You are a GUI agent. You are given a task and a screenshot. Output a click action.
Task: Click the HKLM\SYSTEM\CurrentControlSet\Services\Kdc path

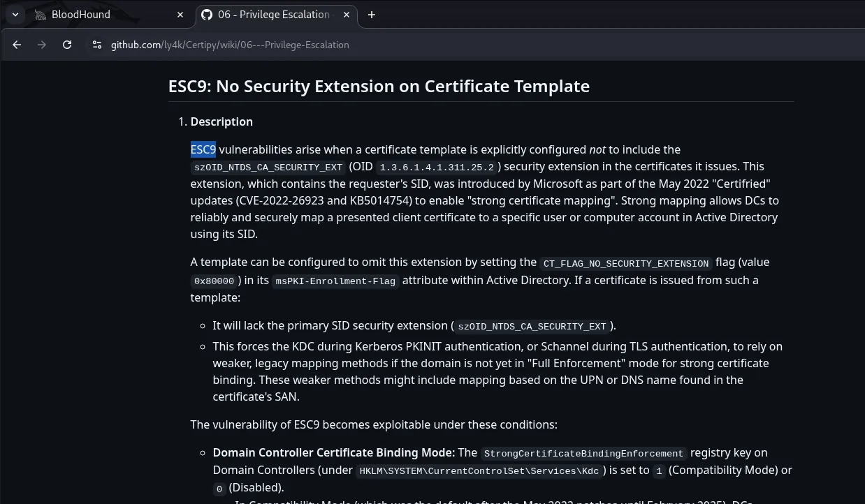[x=479, y=471]
